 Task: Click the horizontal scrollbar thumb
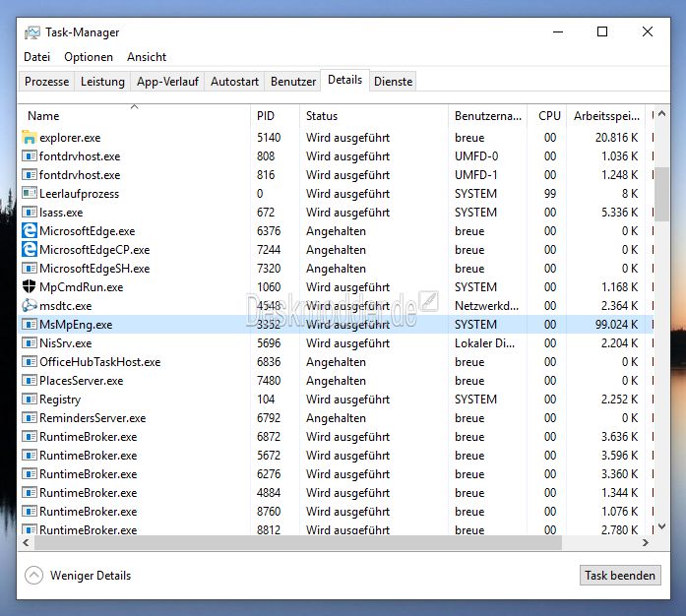pyautogui.click(x=298, y=543)
